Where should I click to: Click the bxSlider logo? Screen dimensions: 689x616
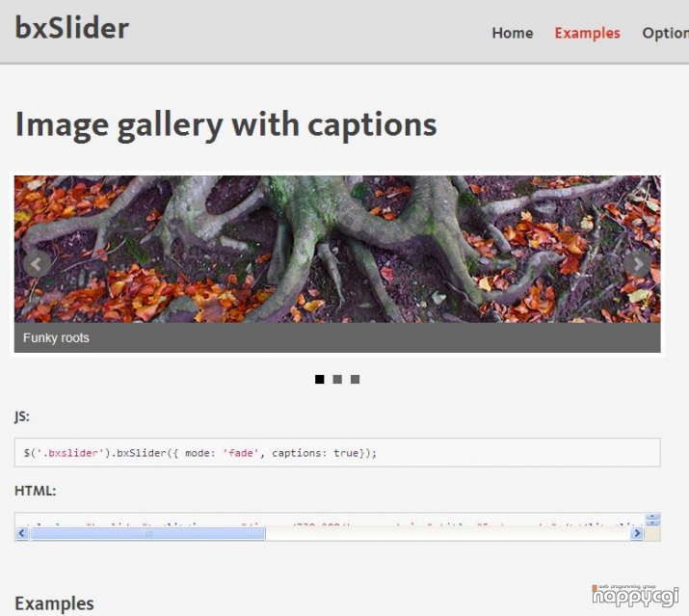pyautogui.click(x=71, y=28)
